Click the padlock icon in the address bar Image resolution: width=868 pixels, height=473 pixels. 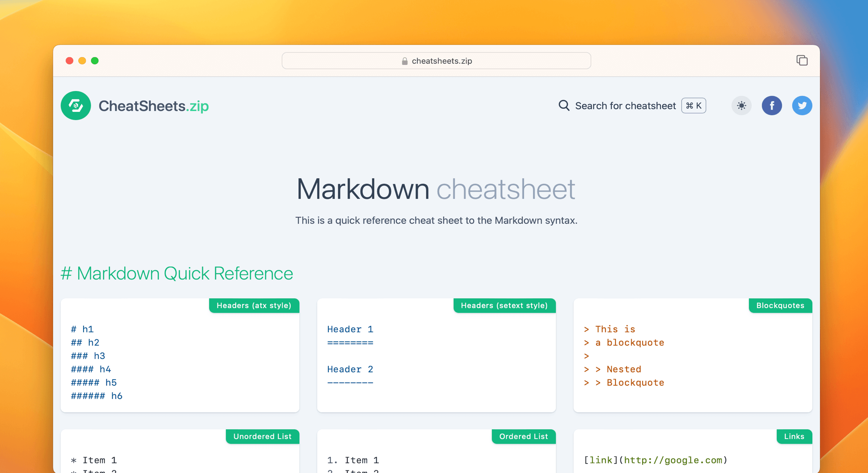pos(404,61)
